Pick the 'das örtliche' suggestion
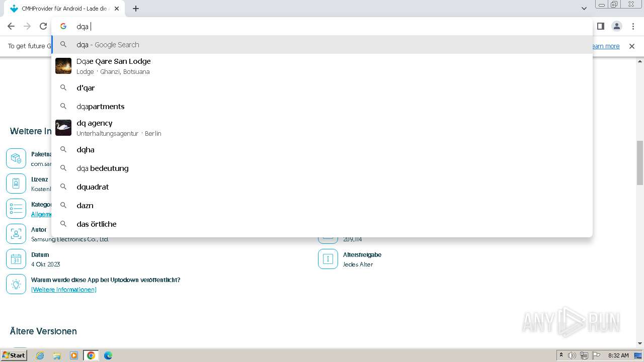Viewport: 644px width, 362px height. [322, 224]
